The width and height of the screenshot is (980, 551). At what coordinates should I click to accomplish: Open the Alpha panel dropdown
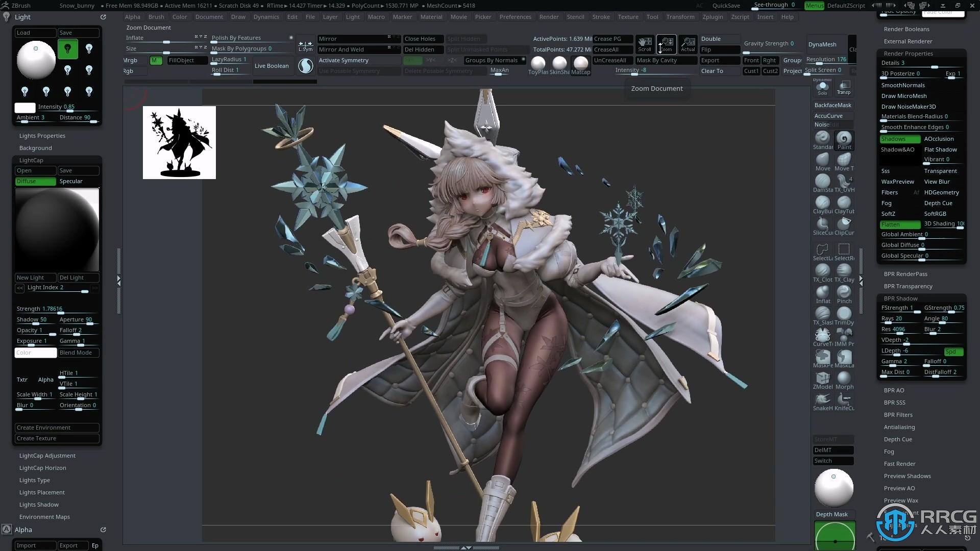click(x=24, y=530)
